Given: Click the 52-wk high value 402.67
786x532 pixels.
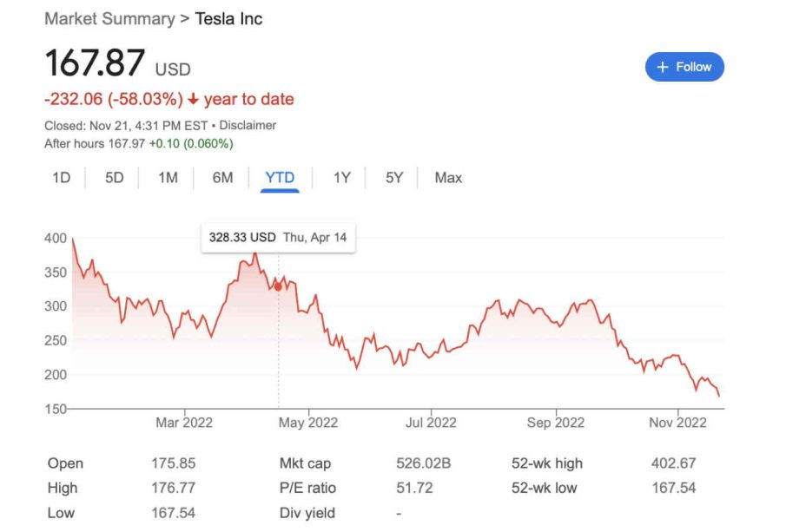Looking at the screenshot, I should coord(673,463).
